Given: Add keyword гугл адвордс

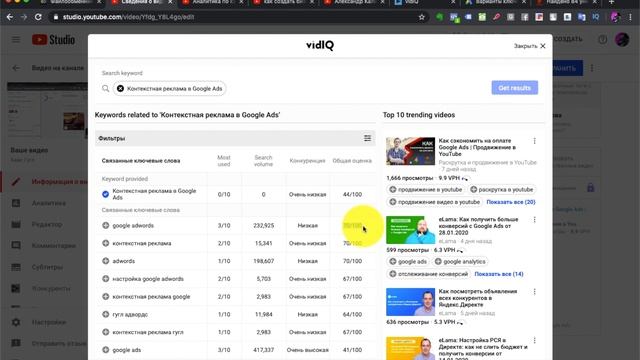Looking at the screenshot, I should coord(105,314).
